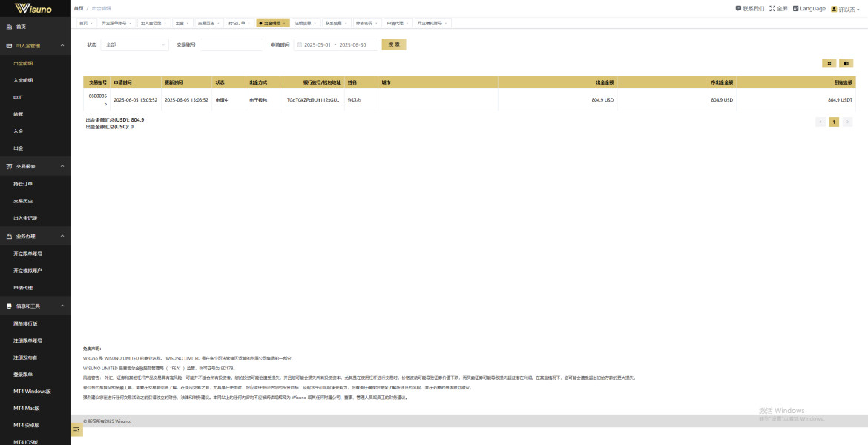
Task: Click the previous page arrow
Action: (x=821, y=122)
